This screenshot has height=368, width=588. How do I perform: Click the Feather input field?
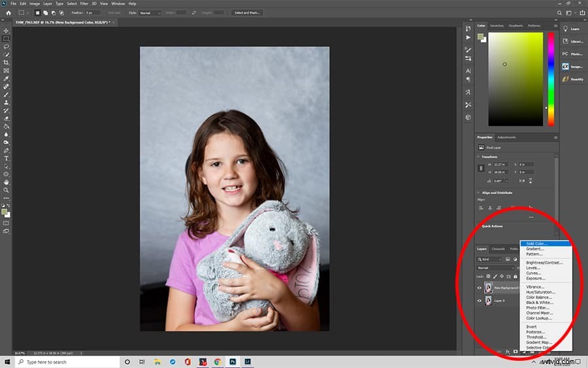[93, 13]
